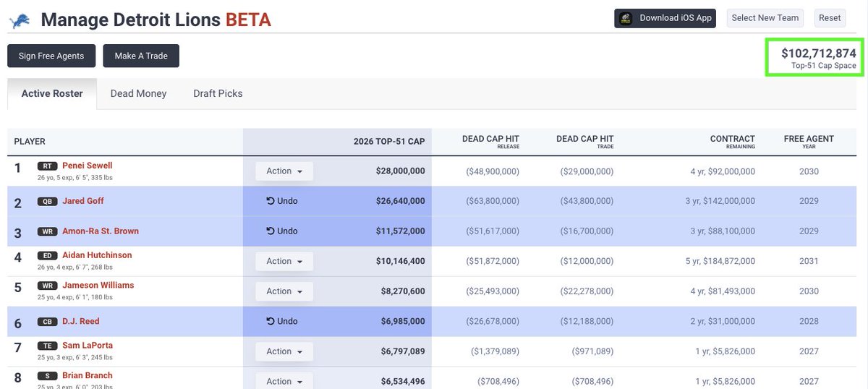Click the Manage Detroit Lions BETA heading
This screenshot has height=389, width=868.
coord(156,20)
